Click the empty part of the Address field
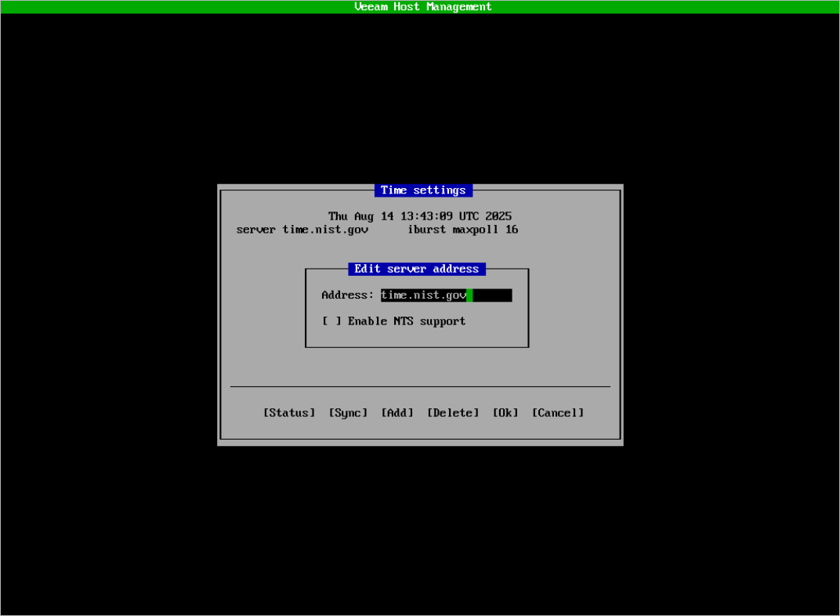This screenshot has height=616, width=840. pos(493,295)
